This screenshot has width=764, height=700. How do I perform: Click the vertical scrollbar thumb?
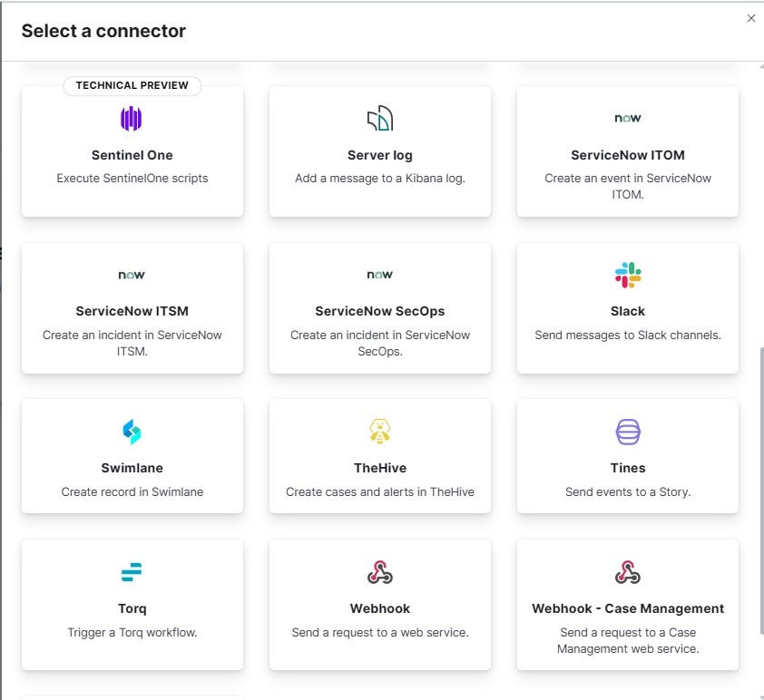[x=761, y=491]
